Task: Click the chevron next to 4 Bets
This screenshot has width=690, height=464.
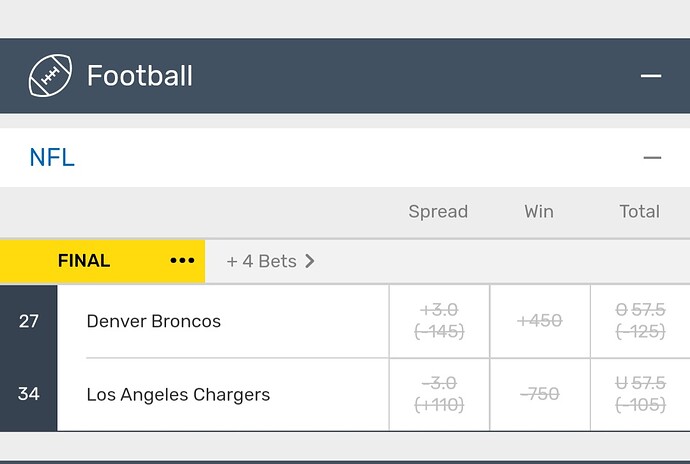Action: click(x=310, y=261)
